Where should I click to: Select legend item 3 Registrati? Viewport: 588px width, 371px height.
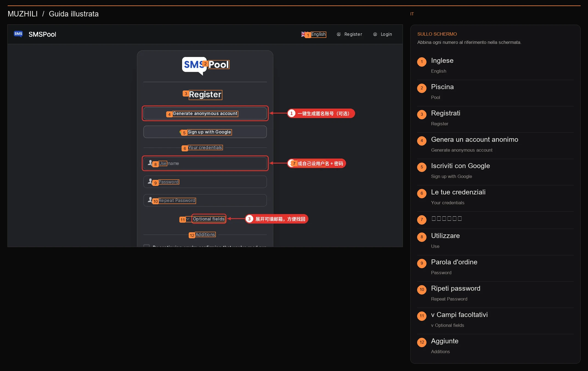click(x=495, y=118)
